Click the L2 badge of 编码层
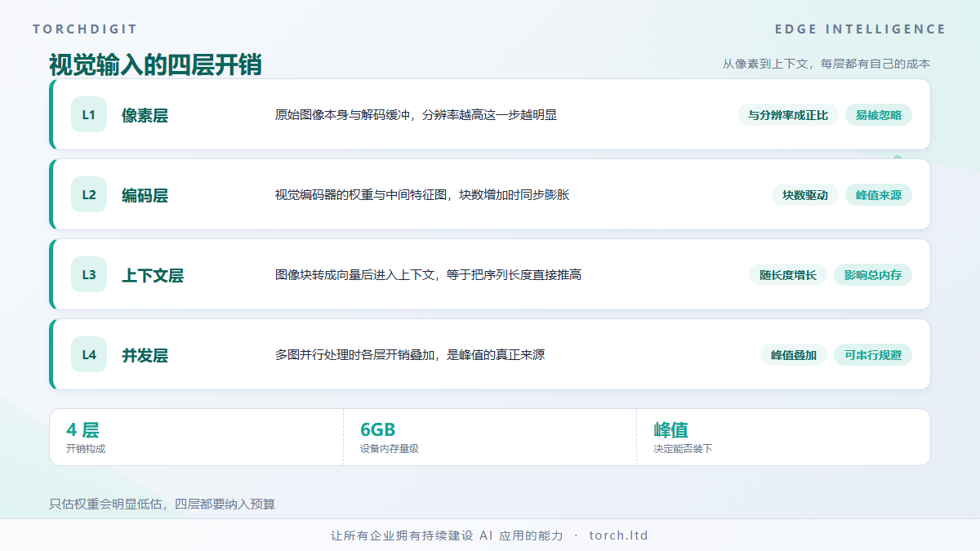Viewport: 980px width, 551px height. pyautogui.click(x=89, y=195)
